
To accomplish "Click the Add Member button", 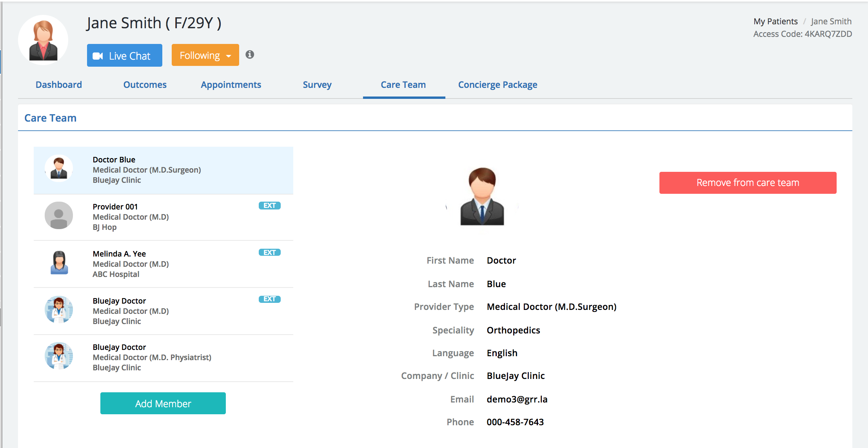I will (x=163, y=403).
